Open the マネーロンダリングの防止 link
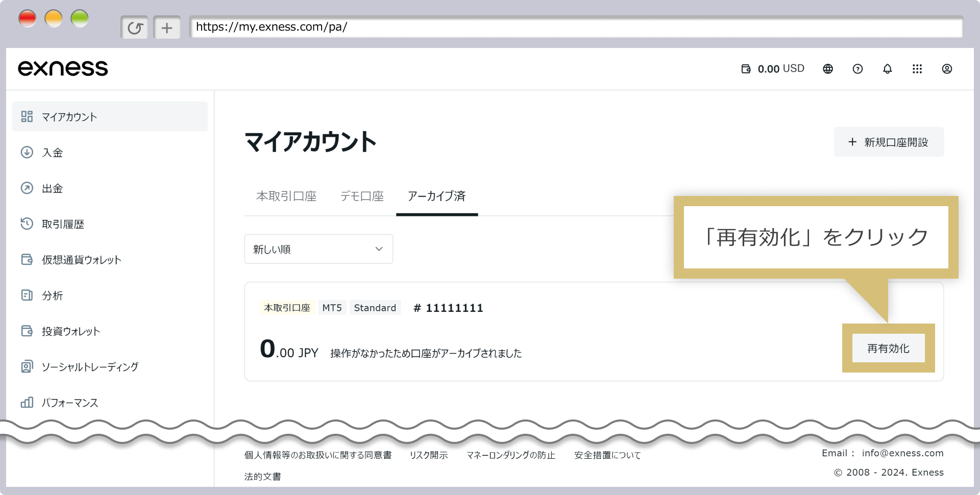Viewport: 980px width, 495px height. tap(511, 455)
